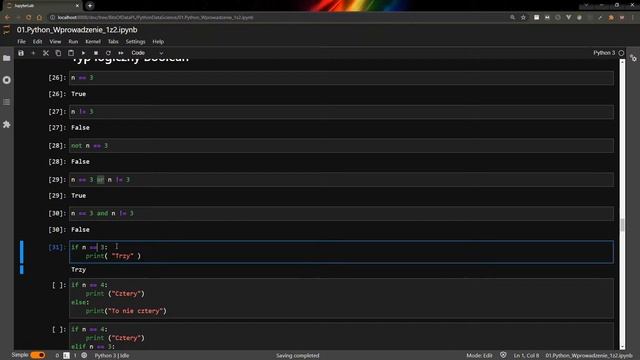
Task: Copy selected cell using the copy icon
Action: (58, 53)
